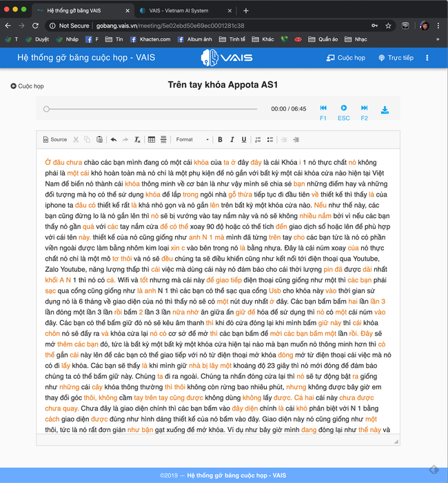Screen dimensions: 448x483
Task: Click the editor resize handle corner
Action: [x=396, y=442]
